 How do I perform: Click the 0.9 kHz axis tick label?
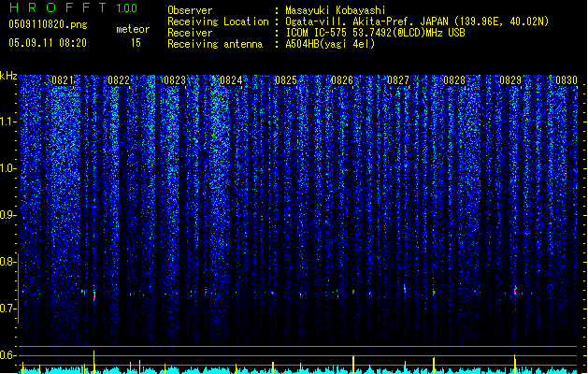pos(7,215)
